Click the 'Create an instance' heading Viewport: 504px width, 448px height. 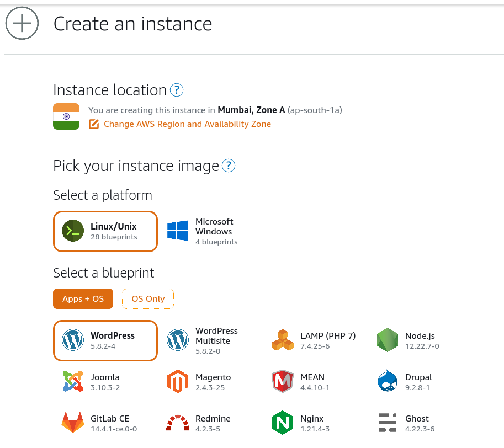pyautogui.click(x=132, y=24)
